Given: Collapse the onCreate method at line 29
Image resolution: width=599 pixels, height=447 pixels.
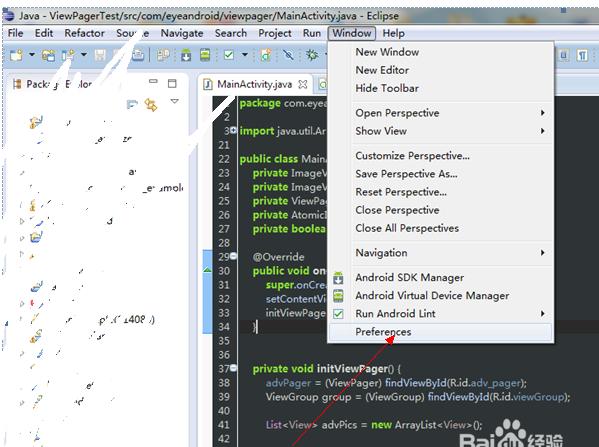Looking at the screenshot, I should click(x=233, y=256).
